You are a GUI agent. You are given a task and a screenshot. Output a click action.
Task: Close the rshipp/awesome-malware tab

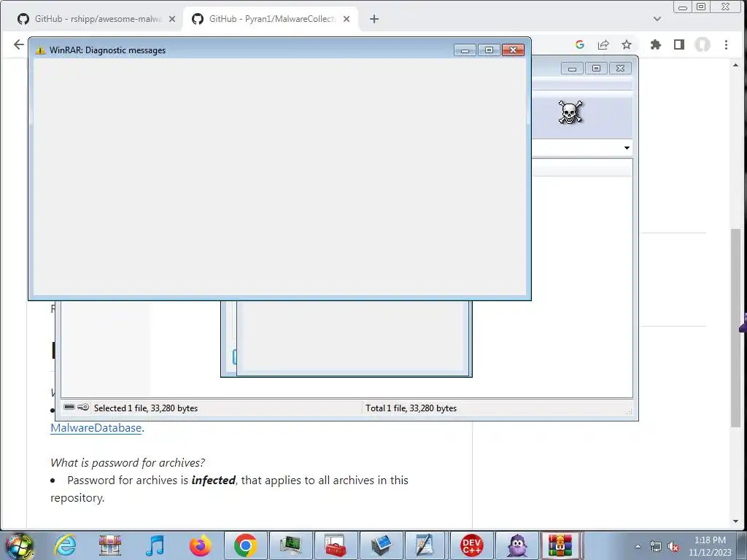pos(172,19)
